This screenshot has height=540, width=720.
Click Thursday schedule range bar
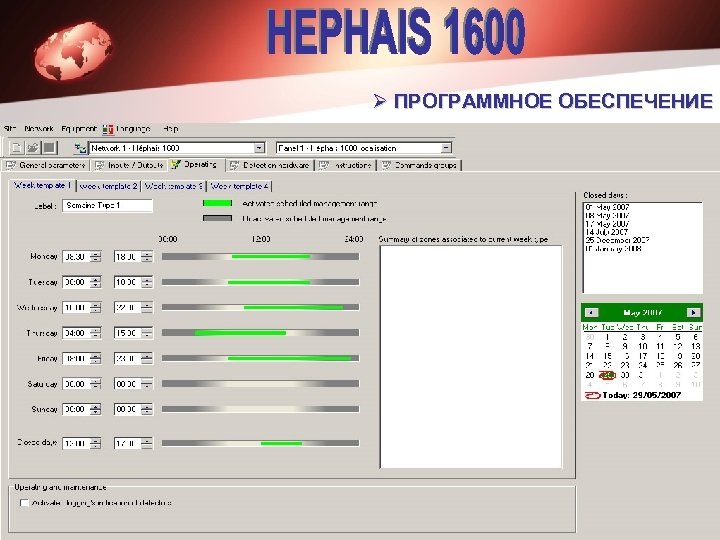(260, 332)
